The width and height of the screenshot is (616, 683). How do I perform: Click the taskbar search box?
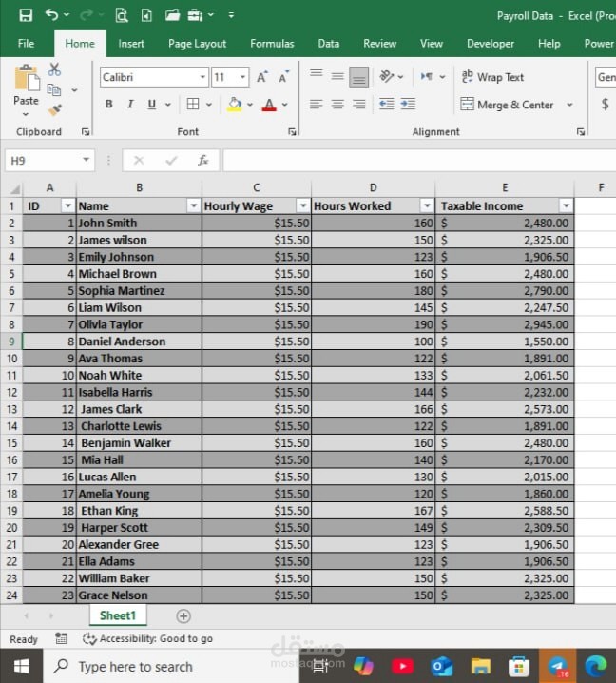171,666
